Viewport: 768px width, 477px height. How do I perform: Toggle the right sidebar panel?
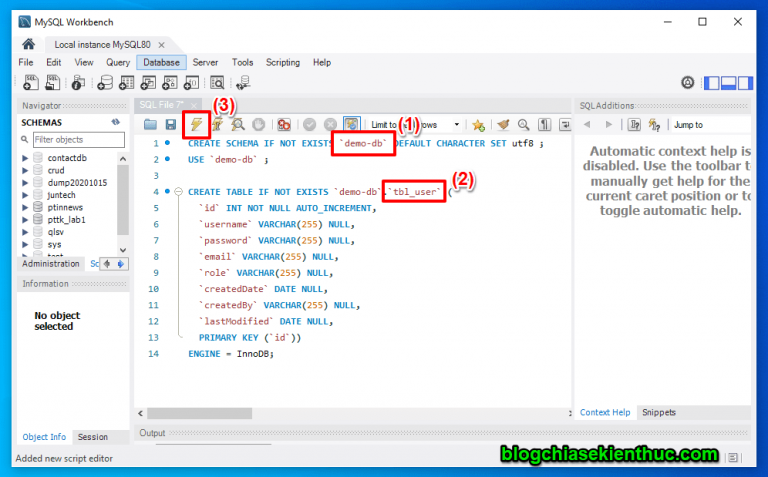point(745,83)
